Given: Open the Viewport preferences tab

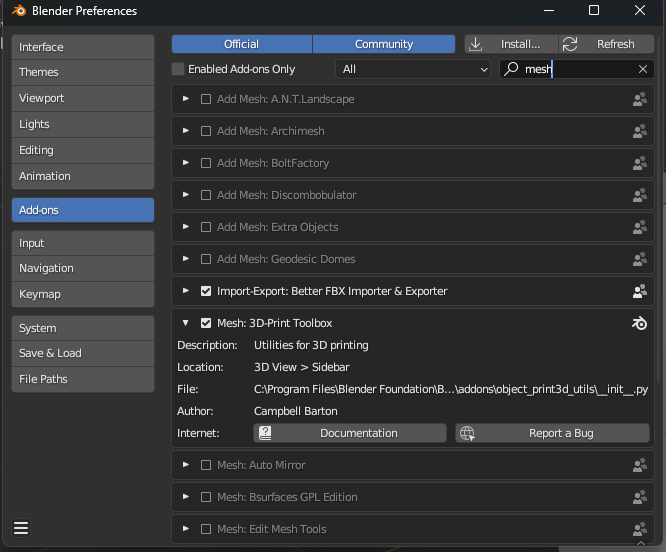Looking at the screenshot, I should 83,99.
